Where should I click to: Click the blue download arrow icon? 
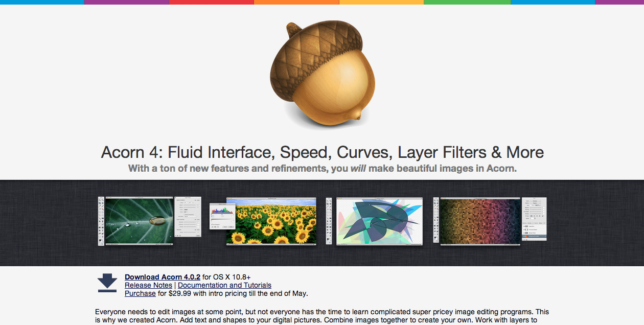point(107,284)
